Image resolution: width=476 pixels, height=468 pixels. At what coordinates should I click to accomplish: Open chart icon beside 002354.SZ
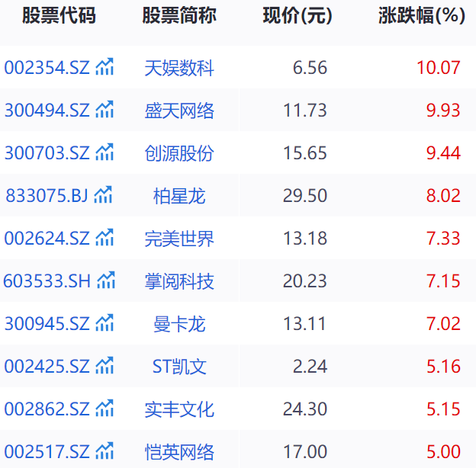pos(105,66)
